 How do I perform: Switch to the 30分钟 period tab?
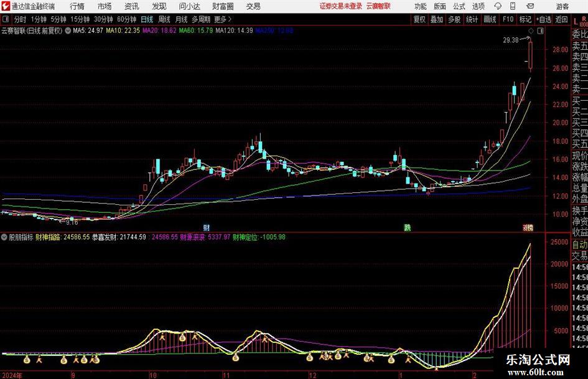point(103,19)
